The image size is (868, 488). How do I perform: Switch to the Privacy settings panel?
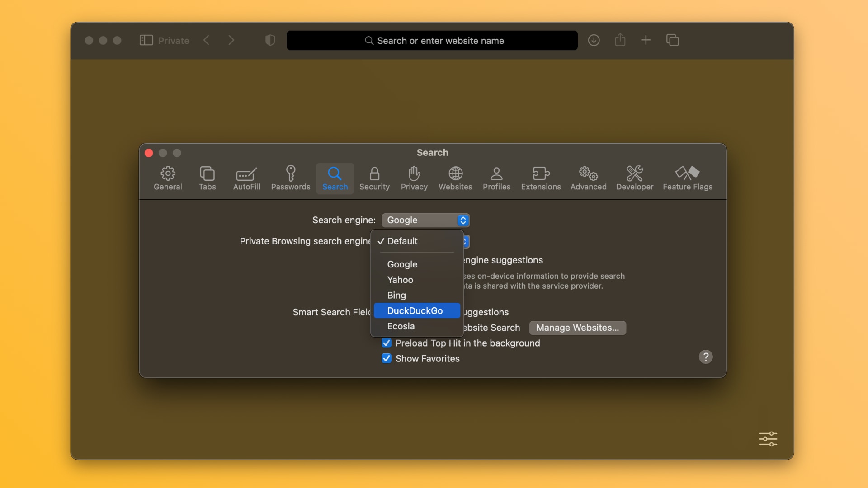tap(414, 178)
